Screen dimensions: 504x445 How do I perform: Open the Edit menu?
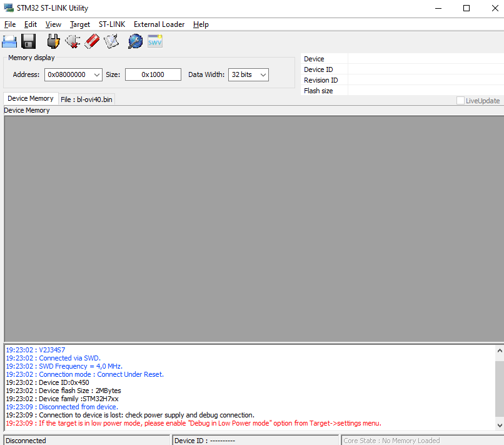coord(31,24)
